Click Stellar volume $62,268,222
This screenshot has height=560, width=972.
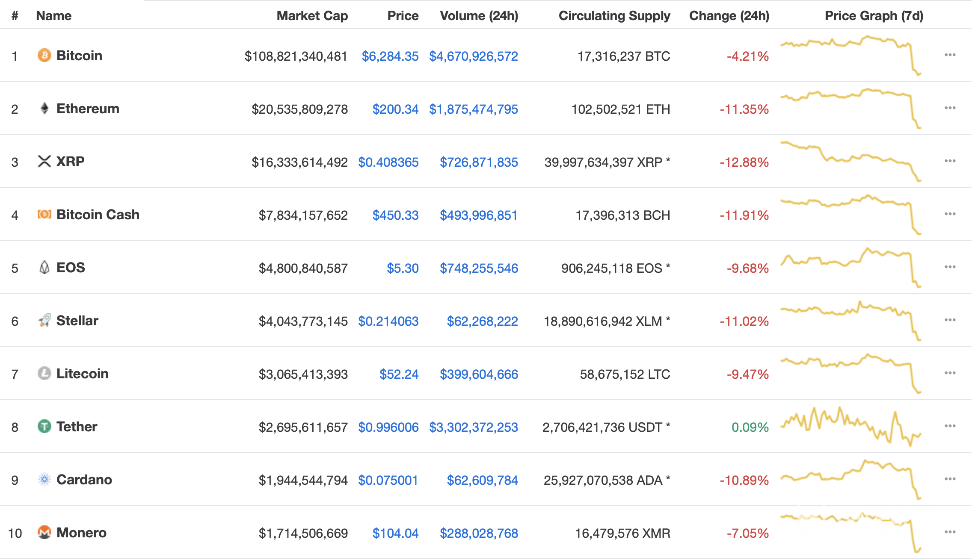click(x=482, y=321)
